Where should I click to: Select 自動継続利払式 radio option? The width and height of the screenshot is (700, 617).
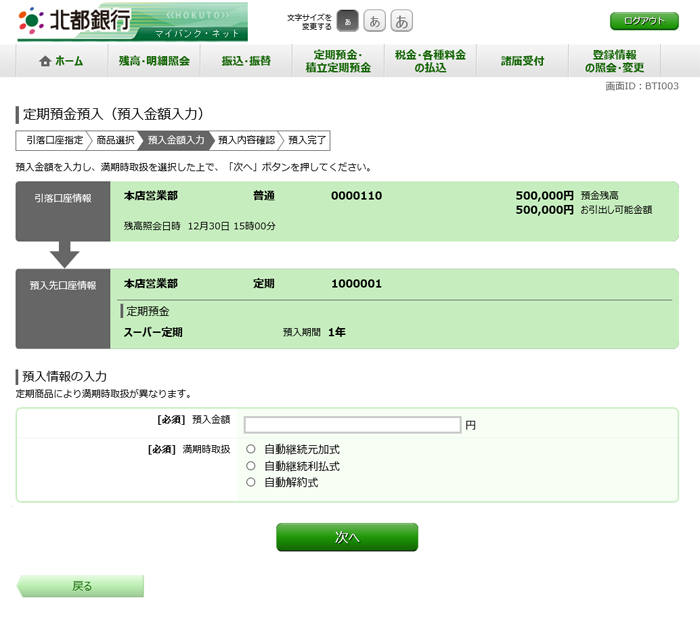point(251,466)
